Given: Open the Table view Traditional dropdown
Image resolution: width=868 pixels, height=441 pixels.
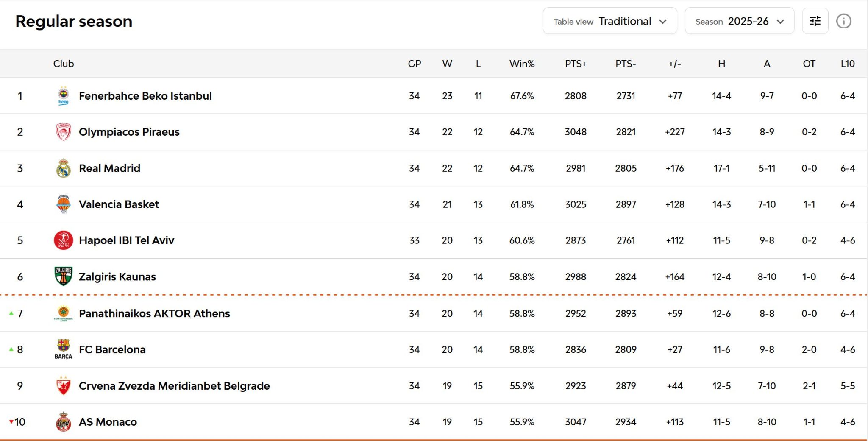Looking at the screenshot, I should 609,21.
